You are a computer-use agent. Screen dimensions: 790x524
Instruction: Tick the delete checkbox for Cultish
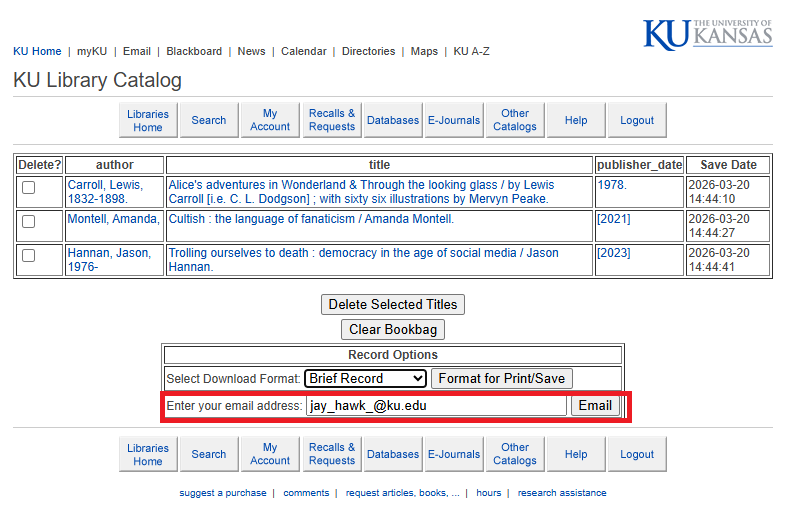[29, 221]
